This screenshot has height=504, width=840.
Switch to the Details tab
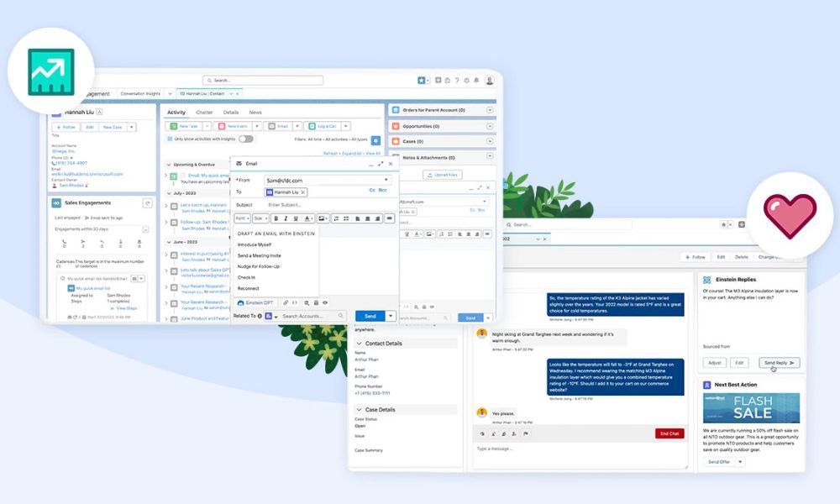pyautogui.click(x=231, y=113)
